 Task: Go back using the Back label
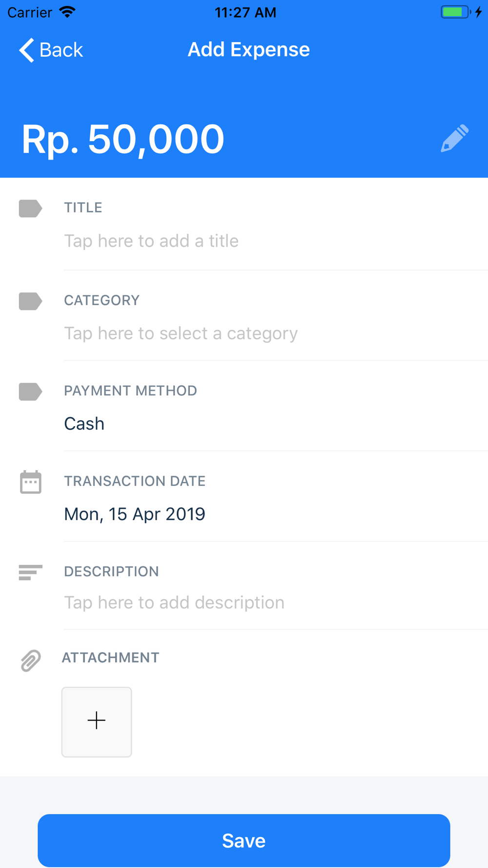click(x=61, y=50)
